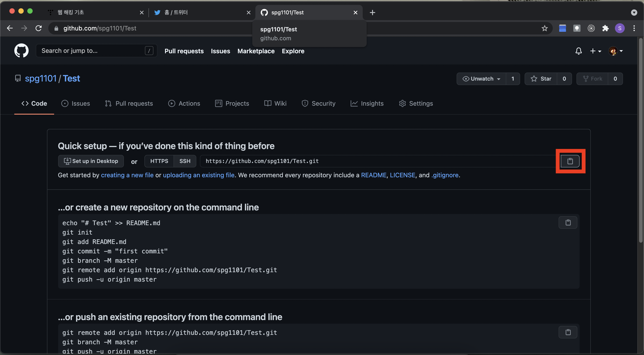Expand the Unwatch notifications dropdown
644x355 pixels.
click(481, 79)
